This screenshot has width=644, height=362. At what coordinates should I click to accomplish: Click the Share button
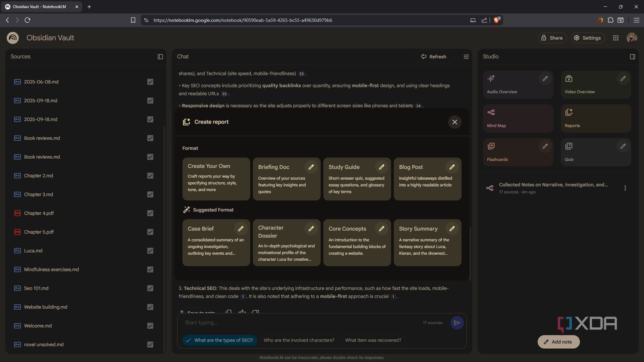click(x=552, y=38)
